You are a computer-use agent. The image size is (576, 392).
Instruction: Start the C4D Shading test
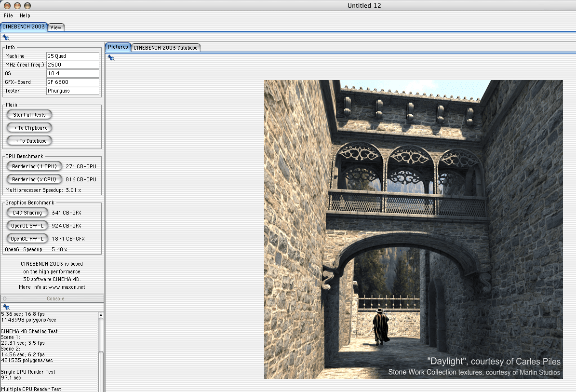[27, 213]
